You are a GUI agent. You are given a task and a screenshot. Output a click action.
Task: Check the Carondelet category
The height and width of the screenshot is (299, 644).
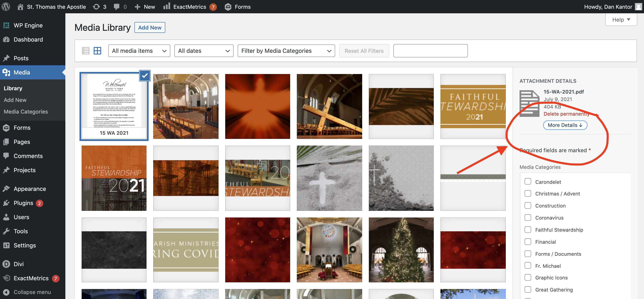[x=528, y=181]
